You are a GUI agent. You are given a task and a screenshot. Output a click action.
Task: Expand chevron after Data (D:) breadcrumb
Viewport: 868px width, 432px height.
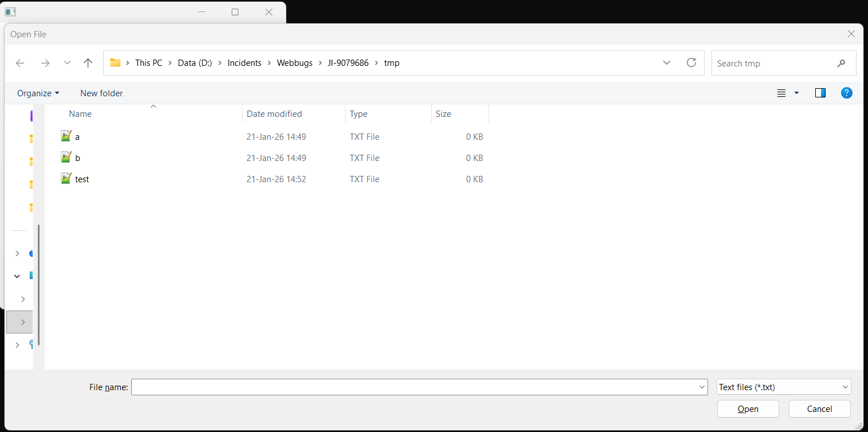click(x=220, y=63)
